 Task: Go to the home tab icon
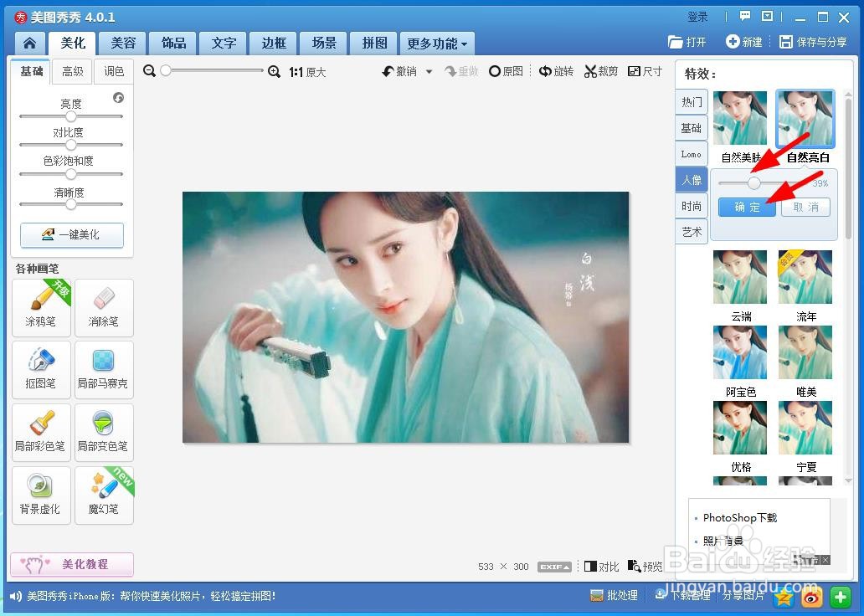(x=30, y=43)
